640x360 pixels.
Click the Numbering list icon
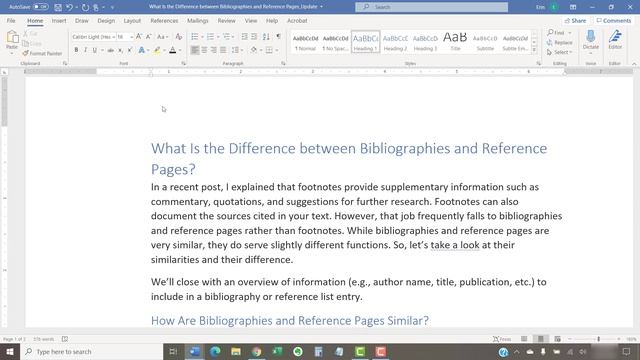(x=210, y=37)
